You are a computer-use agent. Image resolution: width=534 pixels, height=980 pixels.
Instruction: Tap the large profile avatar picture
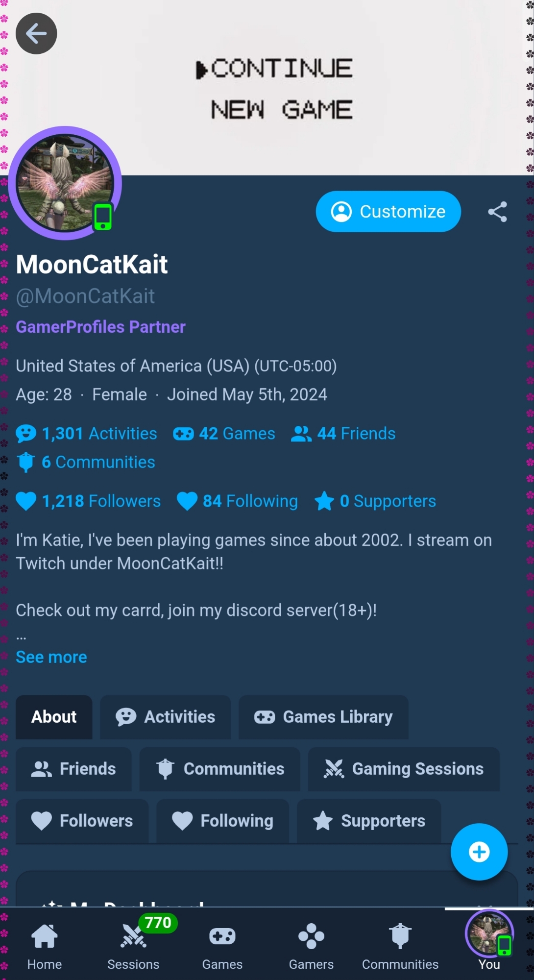tap(65, 183)
